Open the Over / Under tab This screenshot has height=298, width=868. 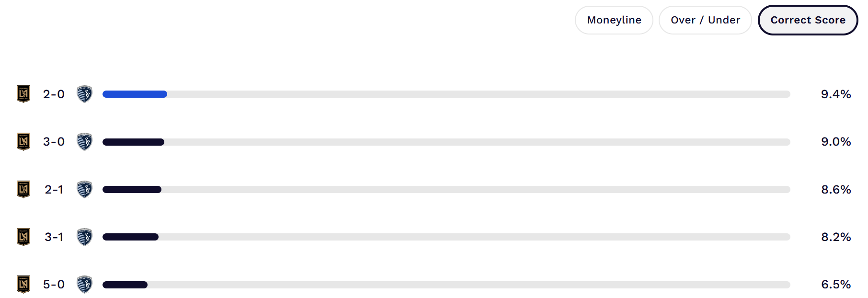[705, 20]
